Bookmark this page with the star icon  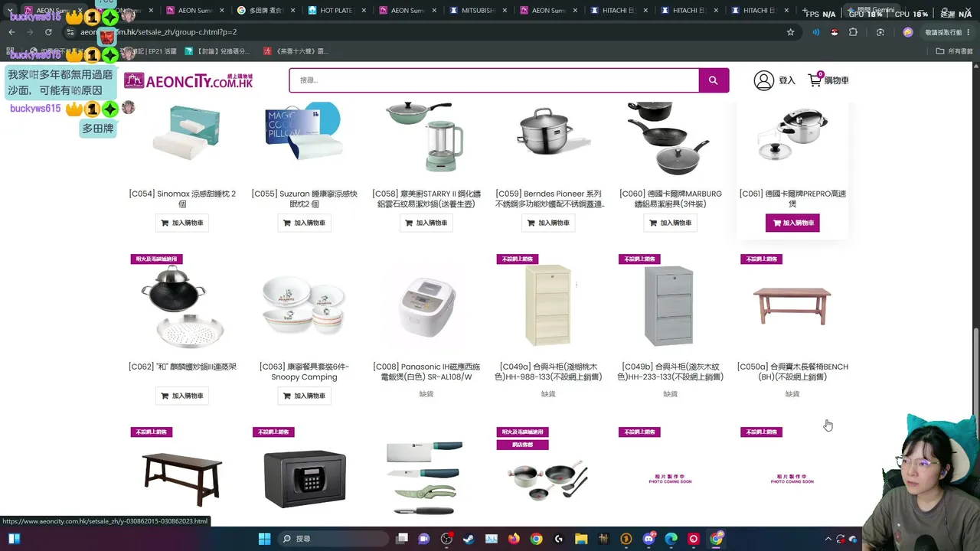(790, 32)
